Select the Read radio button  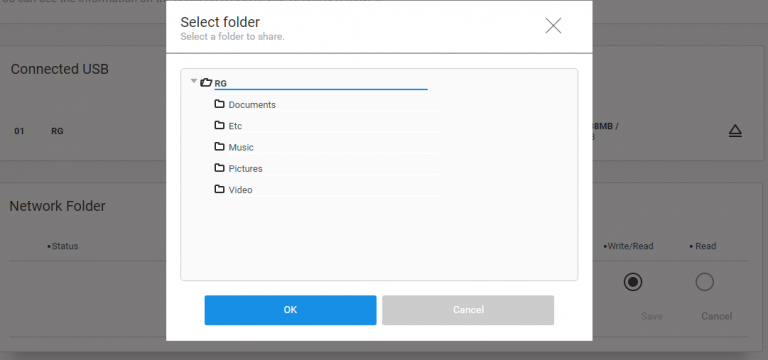705,282
